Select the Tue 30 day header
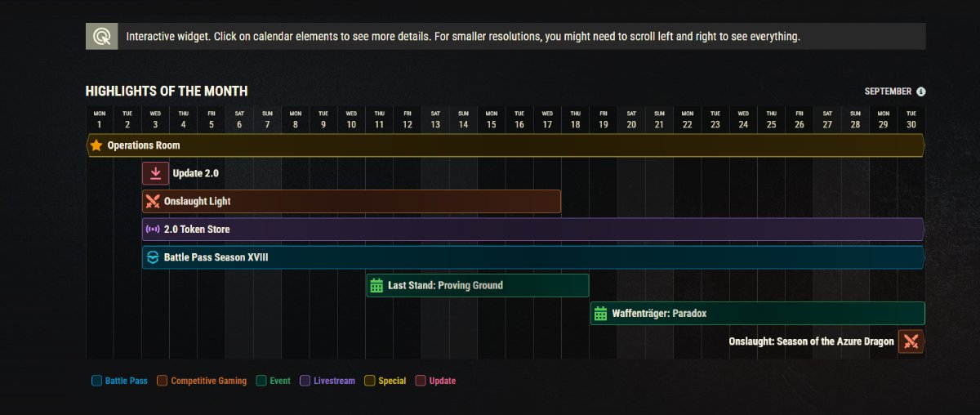The image size is (980, 415). click(911, 119)
